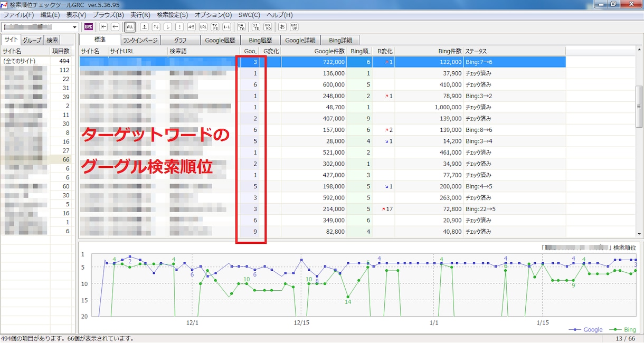Toggle the ALL filter toolbar button
This screenshot has height=343, width=644.
pyautogui.click(x=130, y=26)
